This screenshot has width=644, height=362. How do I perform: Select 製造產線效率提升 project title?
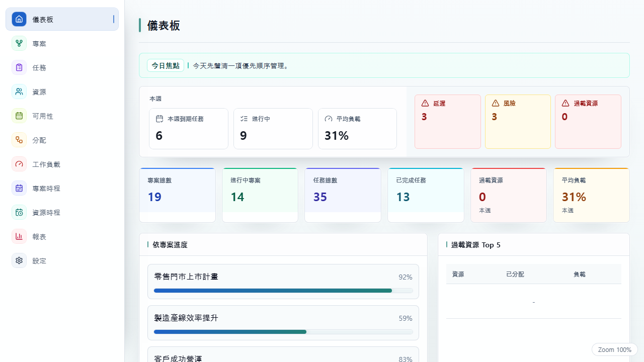click(x=186, y=318)
